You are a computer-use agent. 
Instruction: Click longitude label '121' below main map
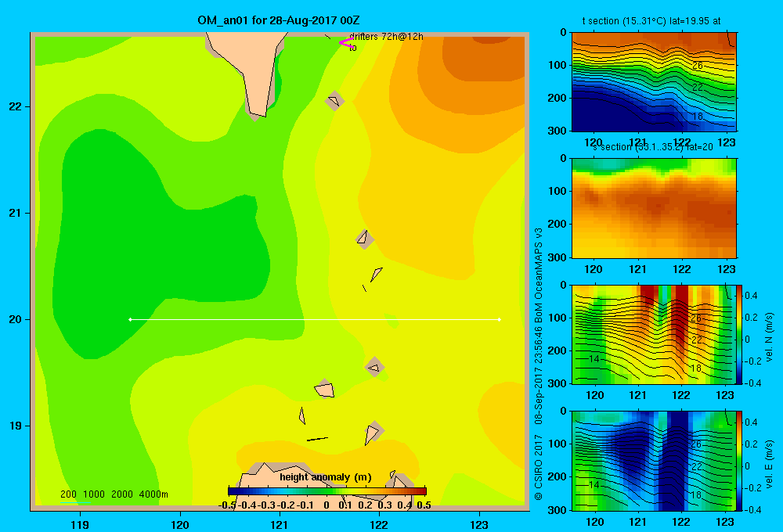[x=280, y=524]
